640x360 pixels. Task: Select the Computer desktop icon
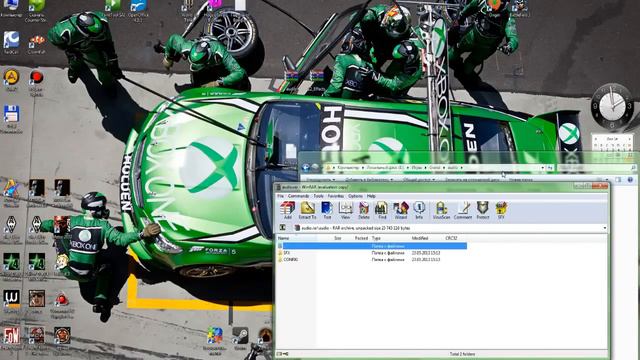[11, 8]
